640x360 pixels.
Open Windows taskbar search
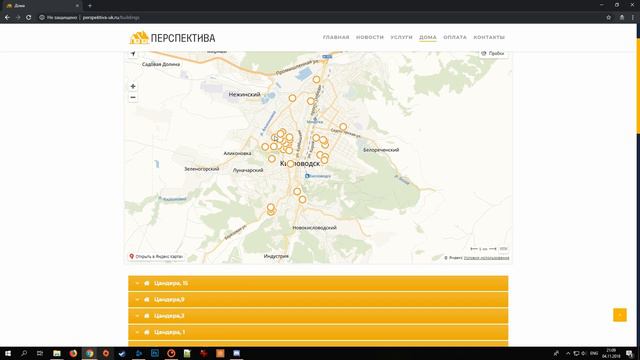(24, 353)
